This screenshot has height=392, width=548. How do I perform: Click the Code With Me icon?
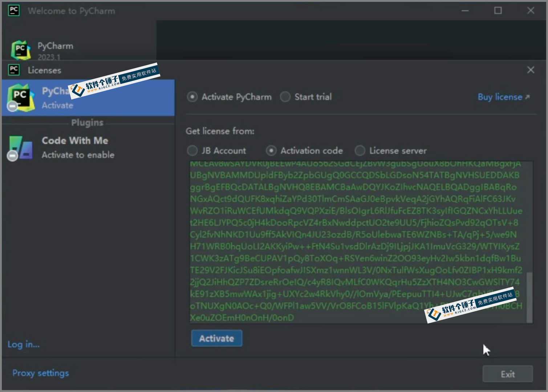point(20,147)
